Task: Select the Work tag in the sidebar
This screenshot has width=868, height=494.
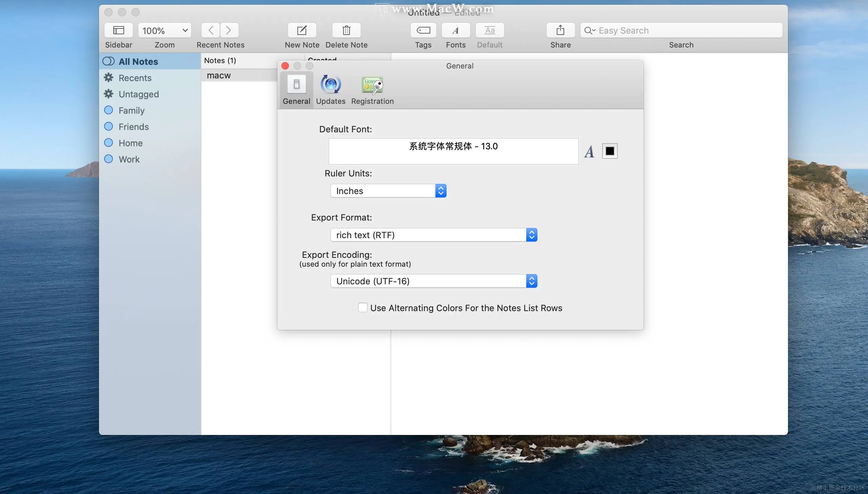Action: [129, 159]
